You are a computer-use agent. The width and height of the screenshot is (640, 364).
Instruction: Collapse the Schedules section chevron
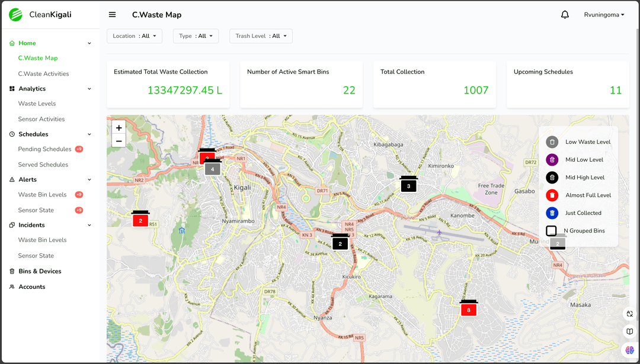pyautogui.click(x=89, y=134)
